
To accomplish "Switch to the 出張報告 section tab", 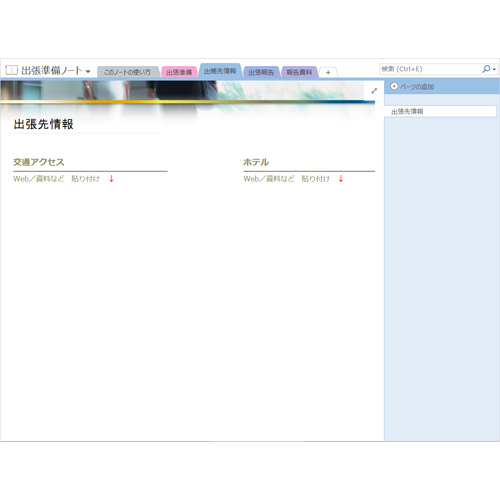I will (x=261, y=72).
